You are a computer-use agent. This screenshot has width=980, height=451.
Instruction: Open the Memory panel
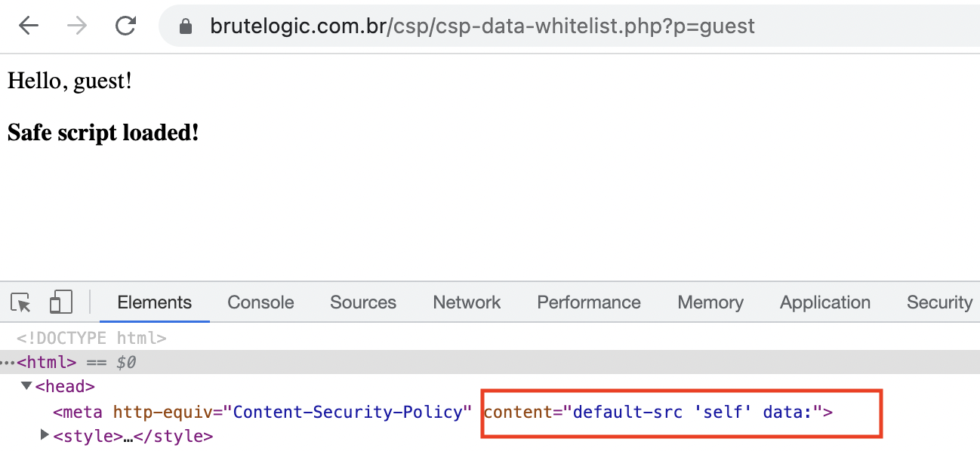tap(709, 302)
